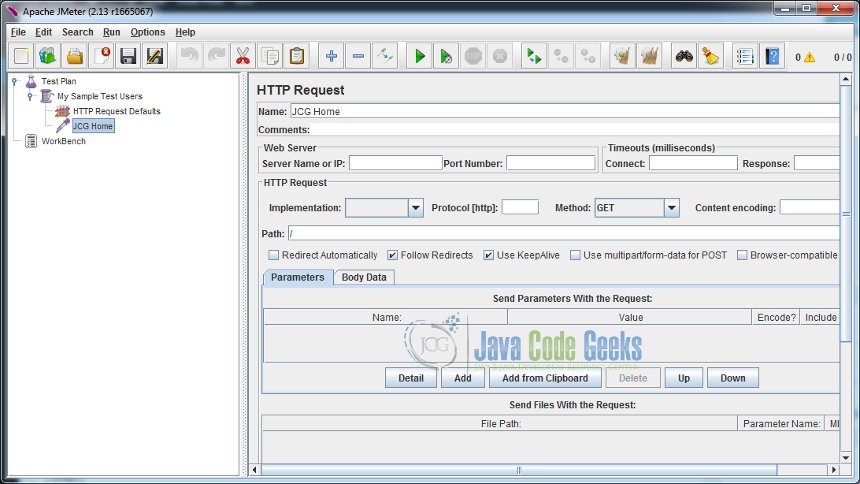Click the Up button
Screen dimensions: 860x484
[x=683, y=378]
